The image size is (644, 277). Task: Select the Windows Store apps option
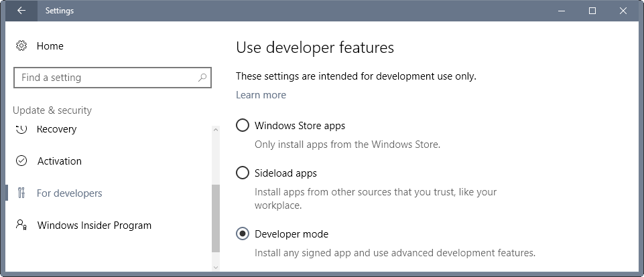[243, 126]
